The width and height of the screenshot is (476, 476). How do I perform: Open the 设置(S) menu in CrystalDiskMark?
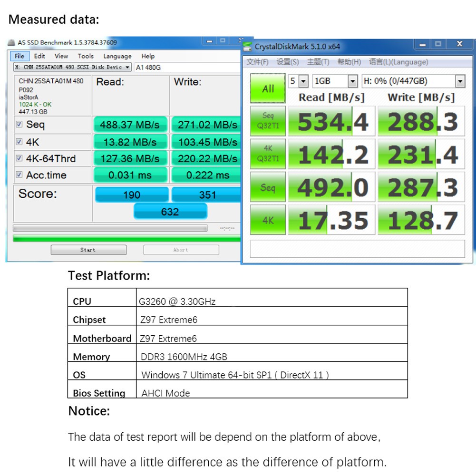(x=288, y=62)
